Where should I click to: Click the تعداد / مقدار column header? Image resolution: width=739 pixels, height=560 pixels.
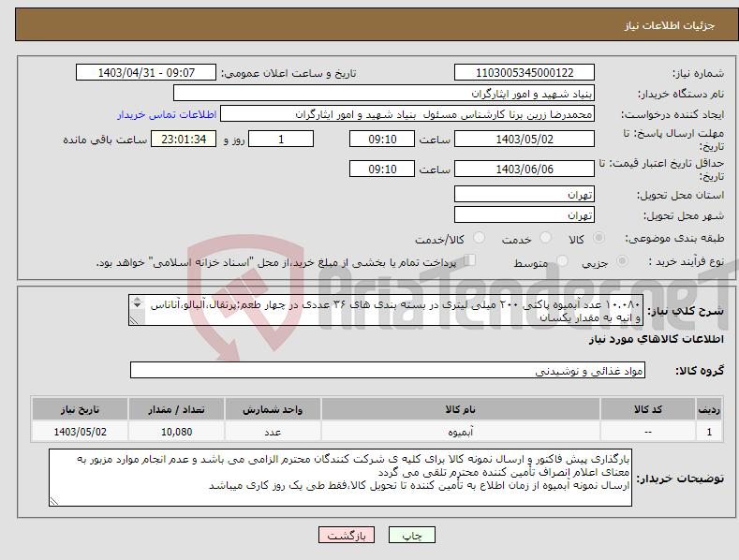point(176,409)
